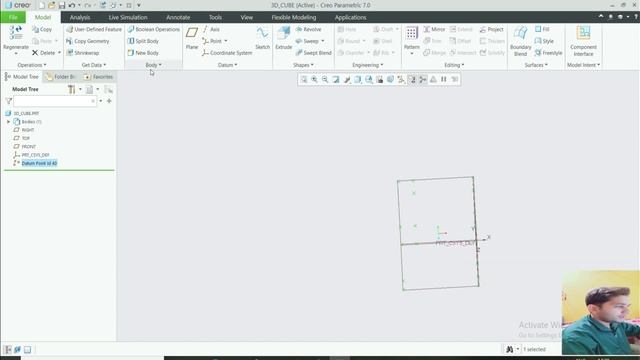Open the Sweep dropdown arrow

click(322, 41)
